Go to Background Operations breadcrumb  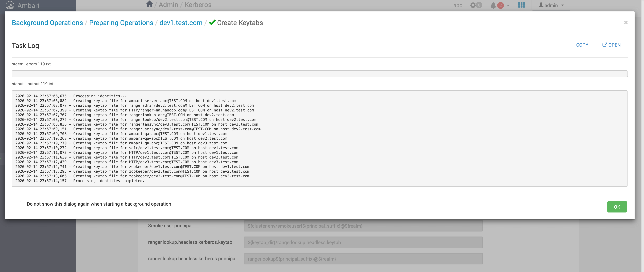47,23
